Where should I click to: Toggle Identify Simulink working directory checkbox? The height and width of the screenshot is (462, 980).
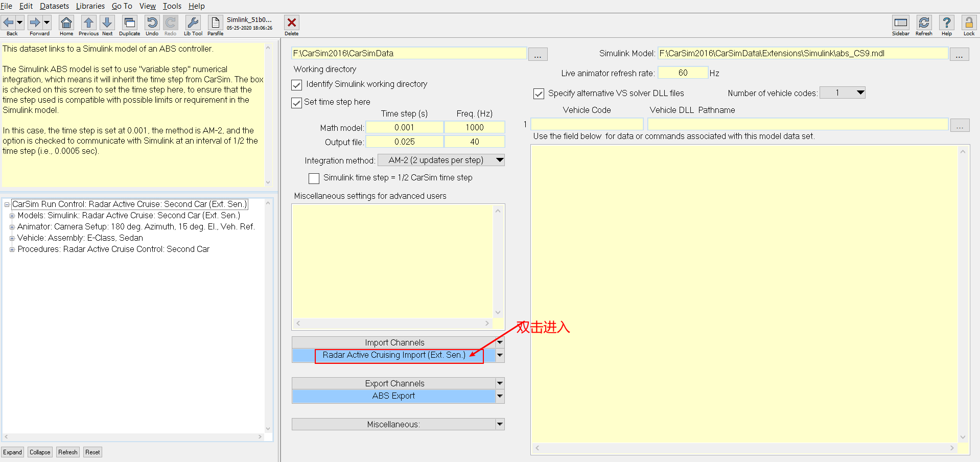click(297, 85)
